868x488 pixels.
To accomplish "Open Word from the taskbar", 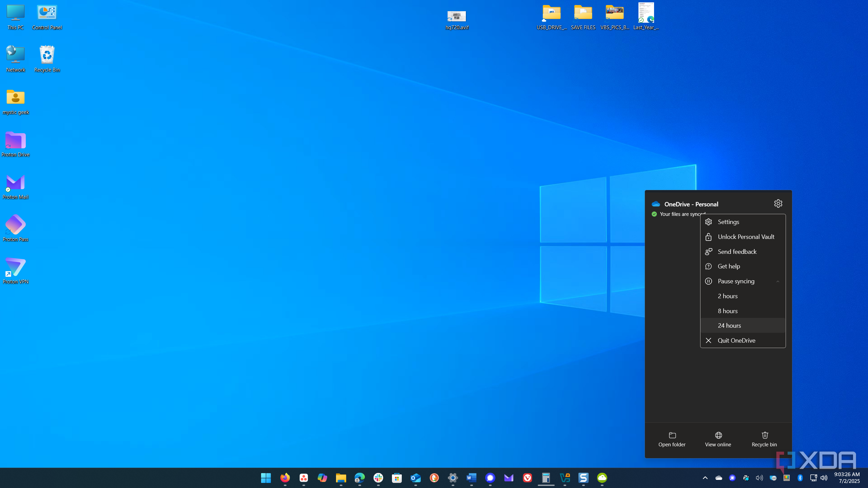I will (x=471, y=478).
